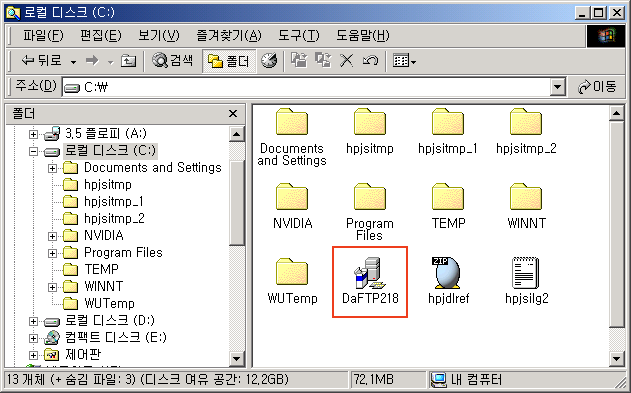Open the address bar dropdown arrow
631x393 pixels.
[557, 87]
